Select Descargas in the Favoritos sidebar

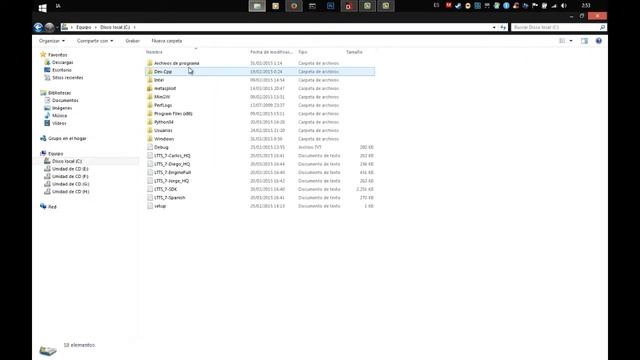(62, 62)
